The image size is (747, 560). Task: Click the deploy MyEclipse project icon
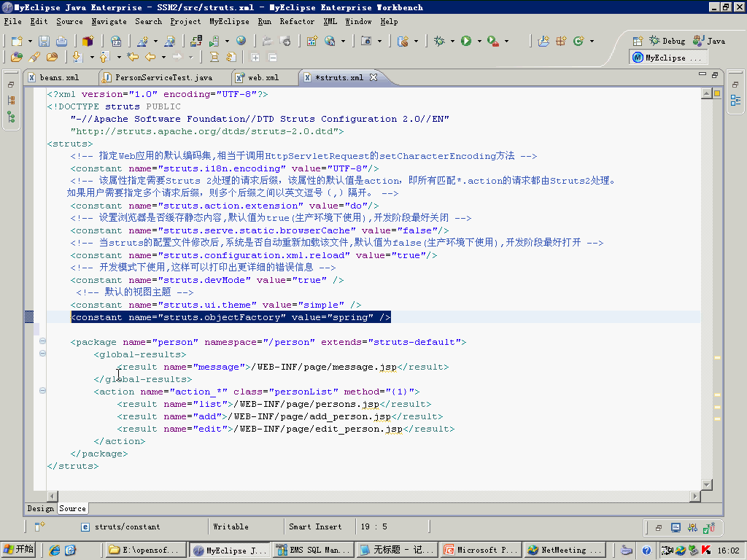[196, 41]
